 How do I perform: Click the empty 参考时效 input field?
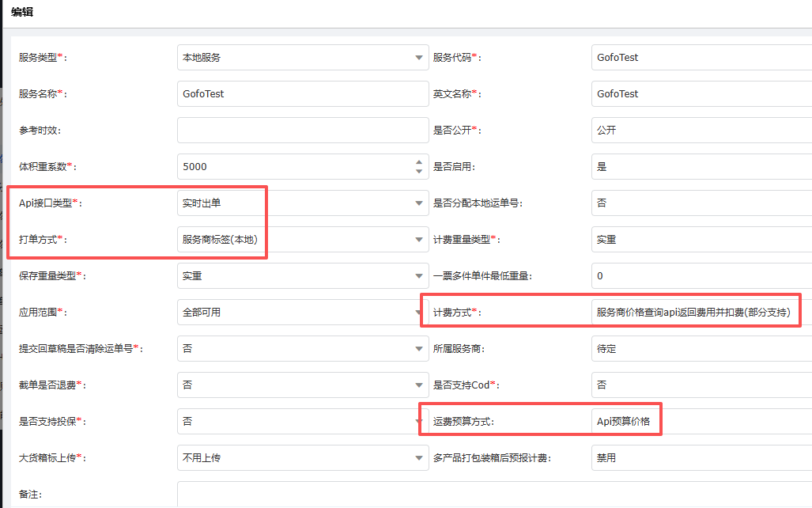click(x=302, y=131)
